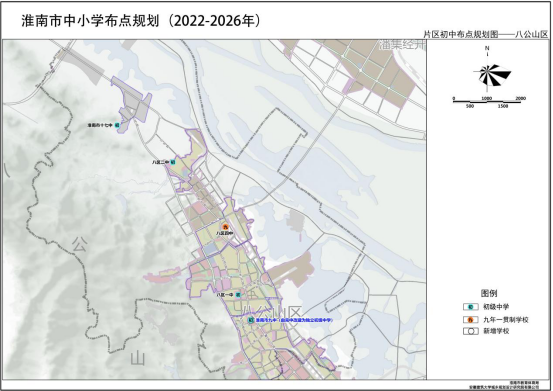Viewport: 553px width, 391px height.
Task: Click the blue 淮南市九中 annotation text
Action: pyautogui.click(x=294, y=320)
